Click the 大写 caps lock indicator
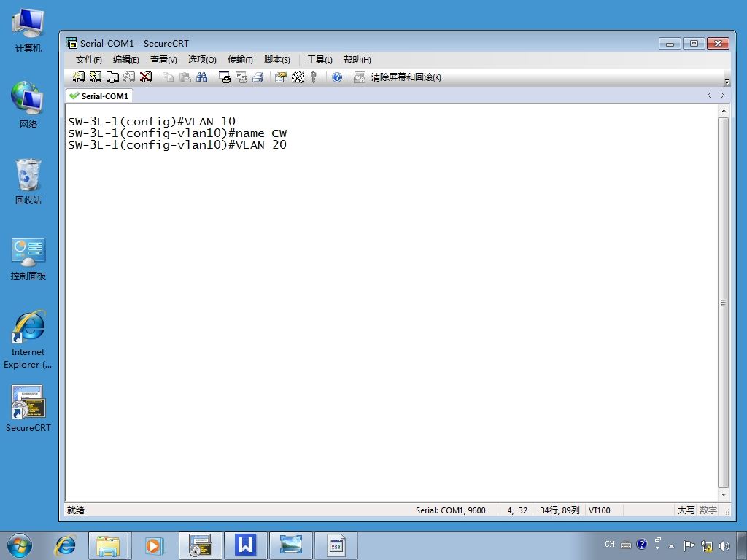This screenshot has height=560, width=747. (x=686, y=510)
